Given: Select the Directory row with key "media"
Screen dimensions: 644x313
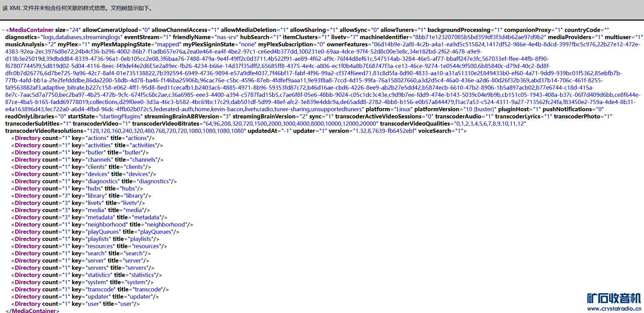Looking at the screenshot, I should point(81,210).
